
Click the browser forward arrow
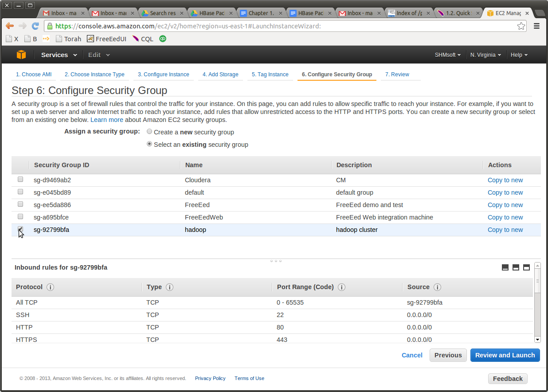click(x=23, y=26)
